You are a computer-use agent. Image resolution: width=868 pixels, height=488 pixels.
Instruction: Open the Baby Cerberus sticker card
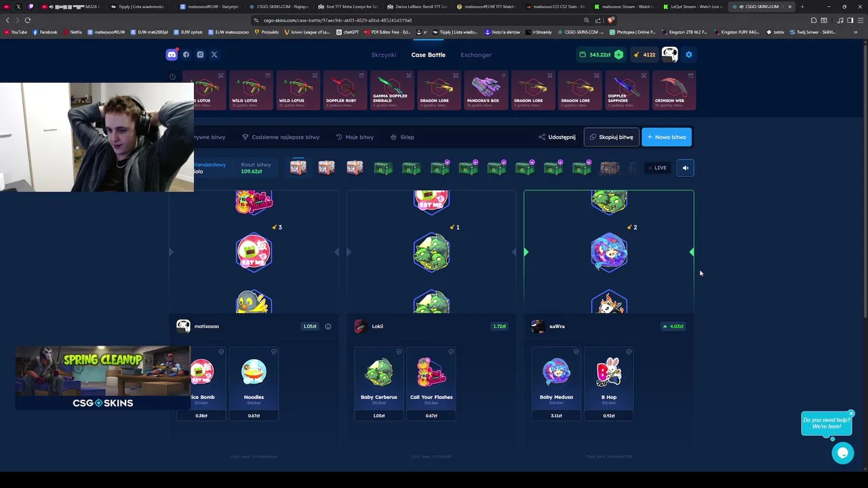click(x=379, y=384)
